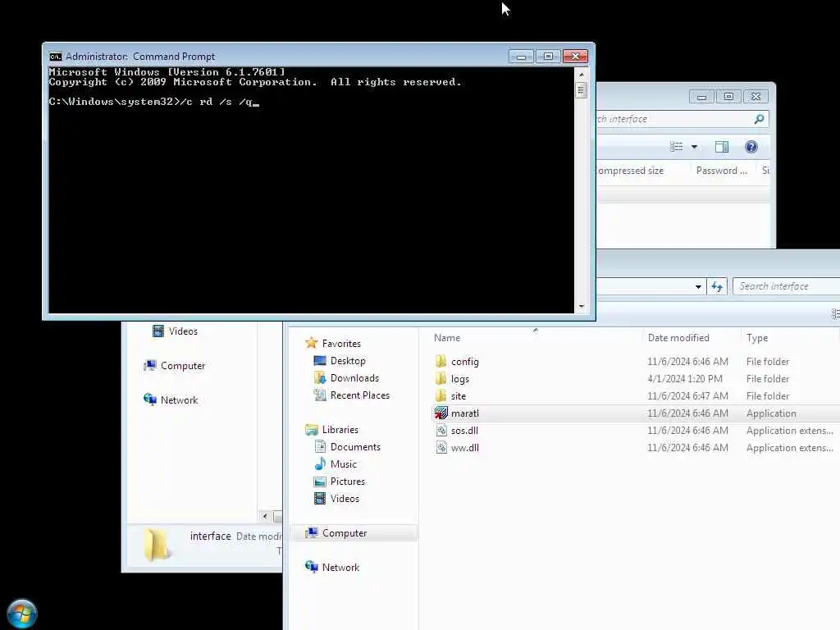Click the left arrow of horizontal scrollbar

pos(265,517)
